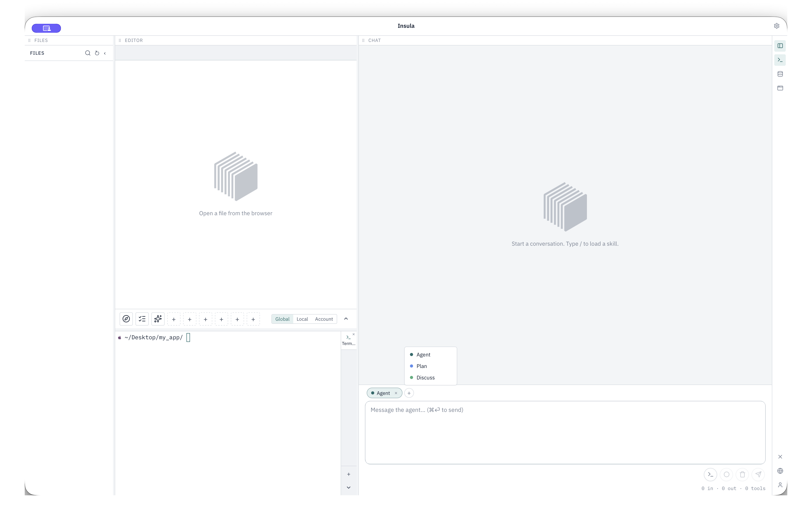Click the checklist icon in the skills bar

point(142,319)
